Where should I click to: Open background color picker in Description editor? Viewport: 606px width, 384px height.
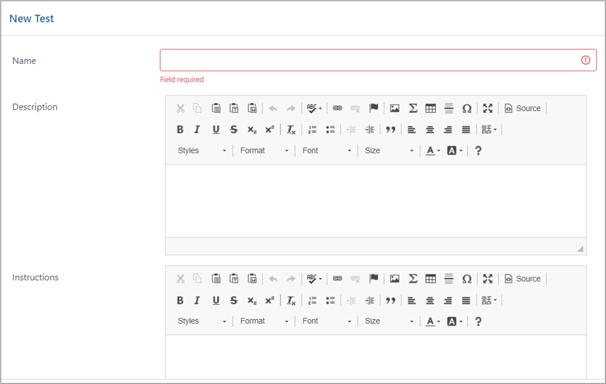coord(454,151)
